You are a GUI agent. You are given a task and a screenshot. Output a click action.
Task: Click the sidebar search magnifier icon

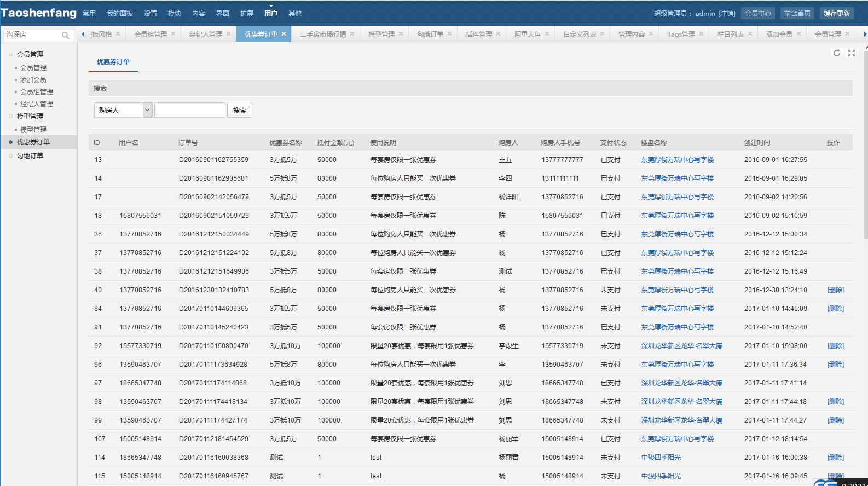pos(66,36)
